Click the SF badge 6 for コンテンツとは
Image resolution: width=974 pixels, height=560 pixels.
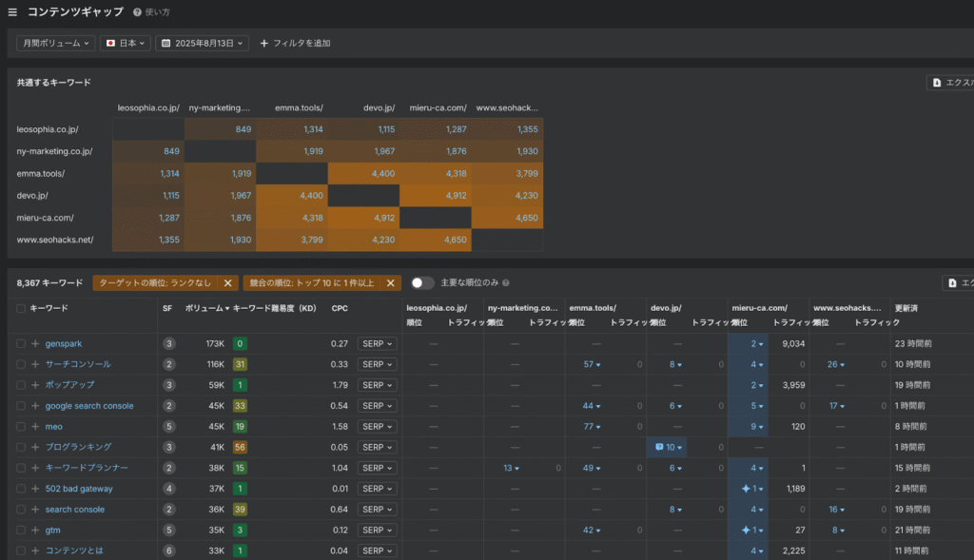[169, 550]
